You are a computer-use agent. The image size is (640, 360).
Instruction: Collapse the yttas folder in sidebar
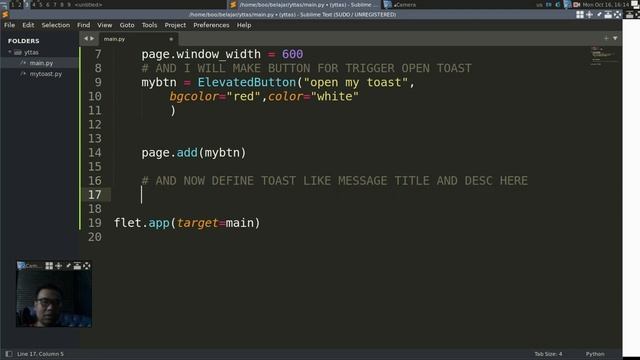(10, 52)
